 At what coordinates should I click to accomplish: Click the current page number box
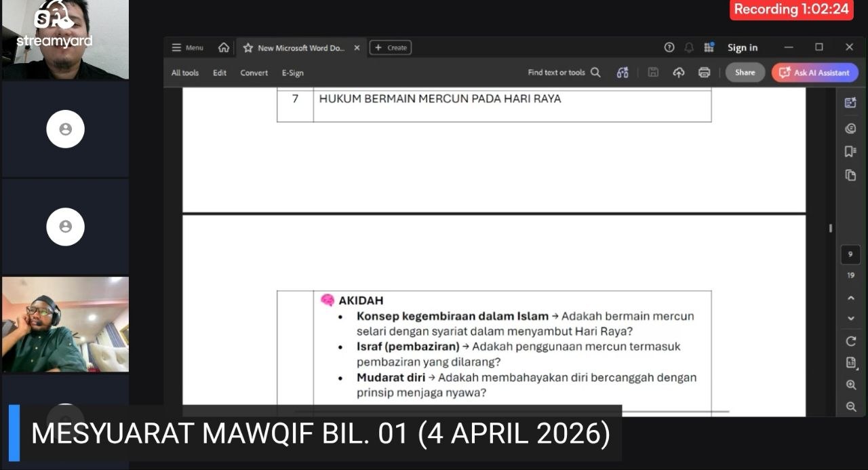[x=850, y=254]
